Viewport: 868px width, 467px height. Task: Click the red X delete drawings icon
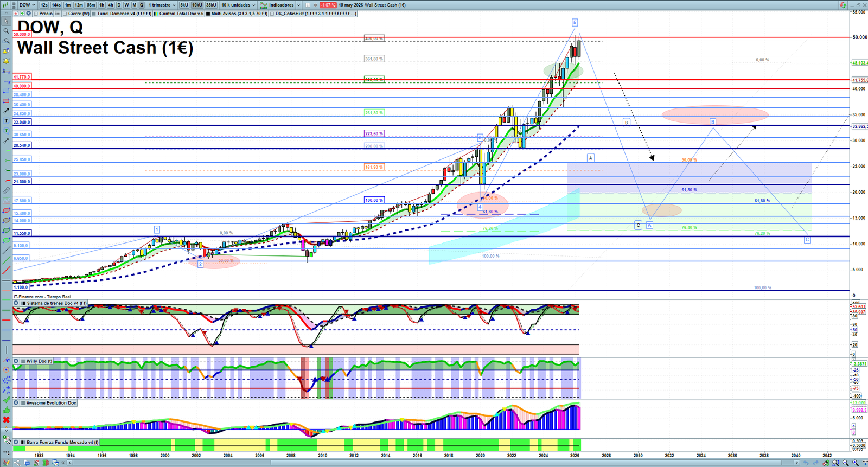[7, 420]
